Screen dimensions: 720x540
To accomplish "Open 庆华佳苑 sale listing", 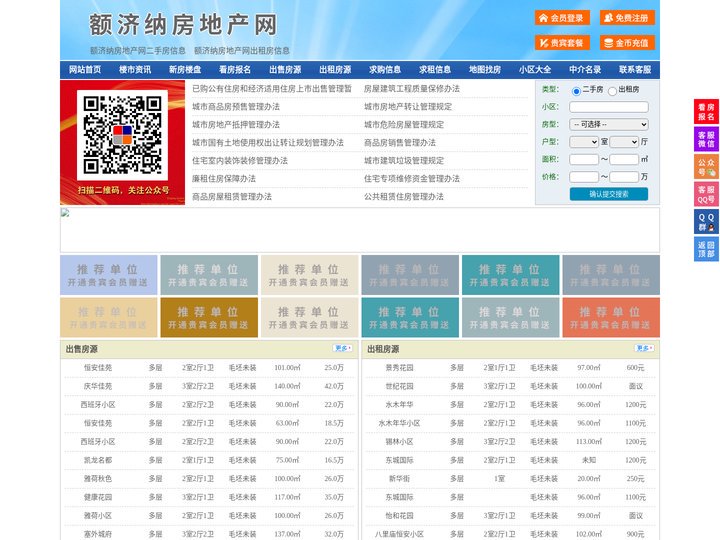I will click(x=98, y=386).
